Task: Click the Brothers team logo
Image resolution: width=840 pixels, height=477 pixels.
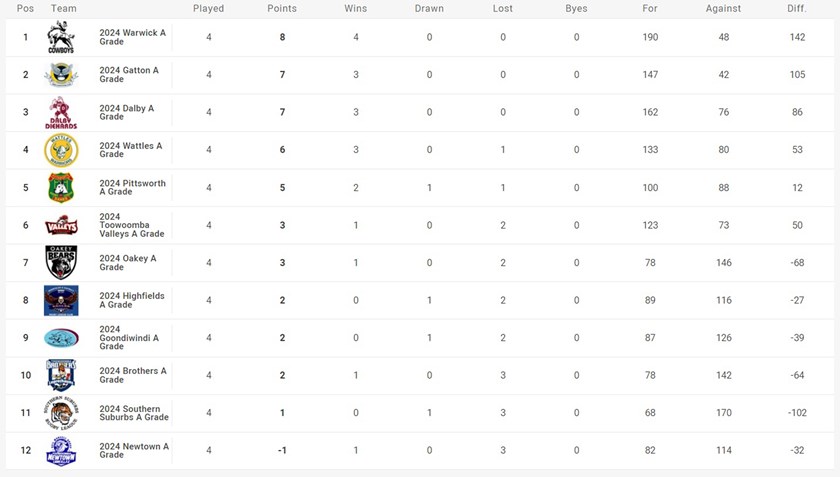Action: [x=61, y=375]
